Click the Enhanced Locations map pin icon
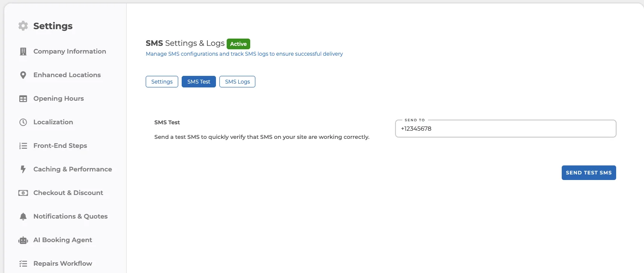 click(23, 75)
